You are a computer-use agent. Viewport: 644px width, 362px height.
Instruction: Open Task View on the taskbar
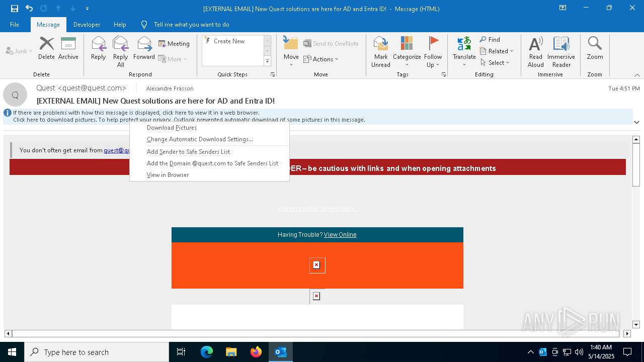[181, 352]
